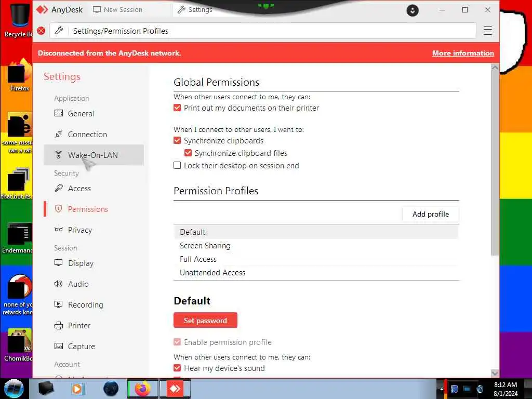The image size is (532, 399).
Task: Click the wrench icon in address bar
Action: point(59,31)
